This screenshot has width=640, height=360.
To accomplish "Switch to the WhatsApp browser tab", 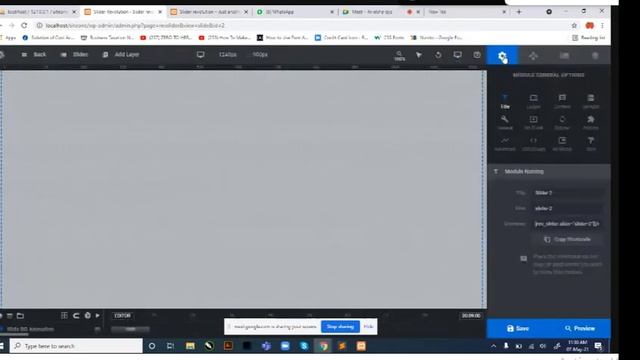I will coord(295,12).
